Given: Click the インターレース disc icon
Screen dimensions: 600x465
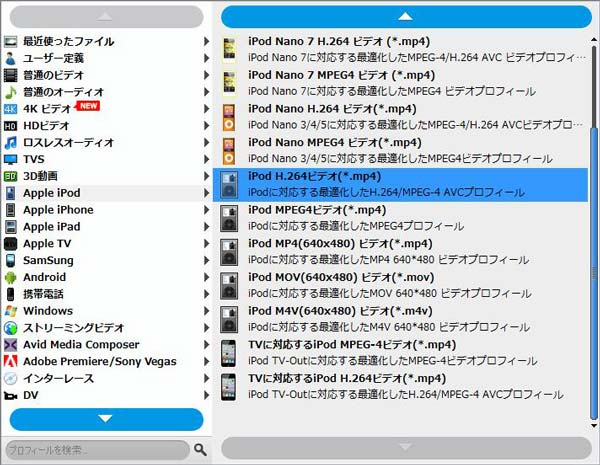Looking at the screenshot, I should [x=10, y=379].
